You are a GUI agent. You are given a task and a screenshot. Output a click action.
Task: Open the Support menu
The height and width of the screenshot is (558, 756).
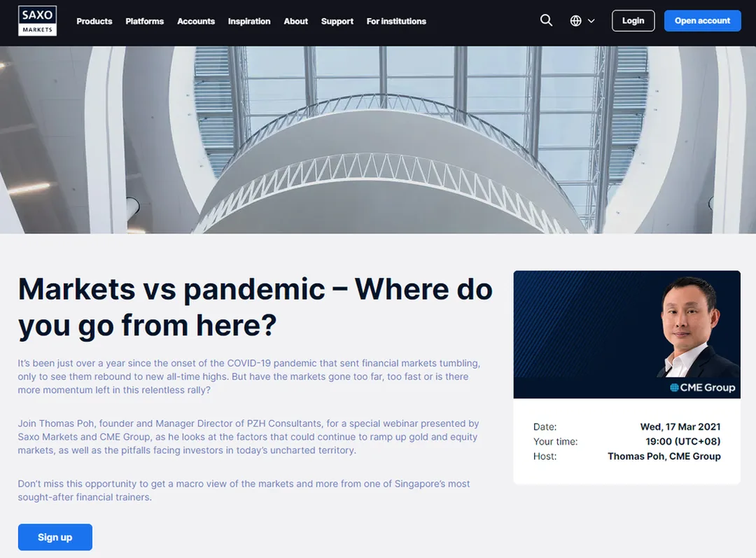coord(337,21)
